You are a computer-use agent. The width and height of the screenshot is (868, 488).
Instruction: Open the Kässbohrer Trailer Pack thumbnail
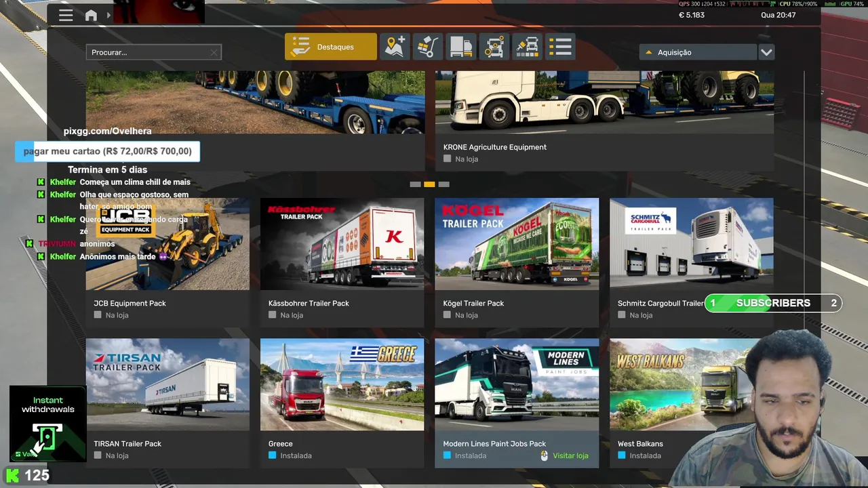[342, 244]
